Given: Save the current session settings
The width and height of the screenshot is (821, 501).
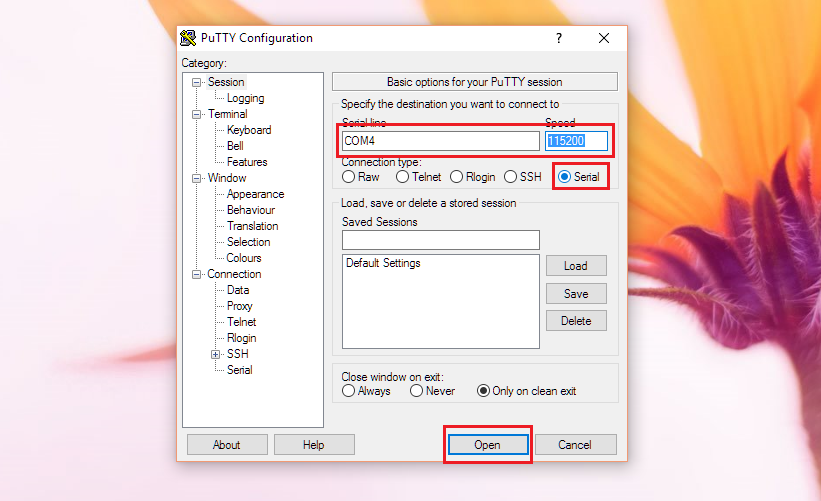Looking at the screenshot, I should [576, 294].
